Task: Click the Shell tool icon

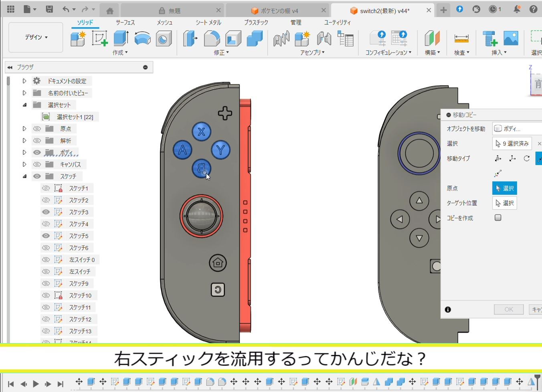Action: [233, 38]
